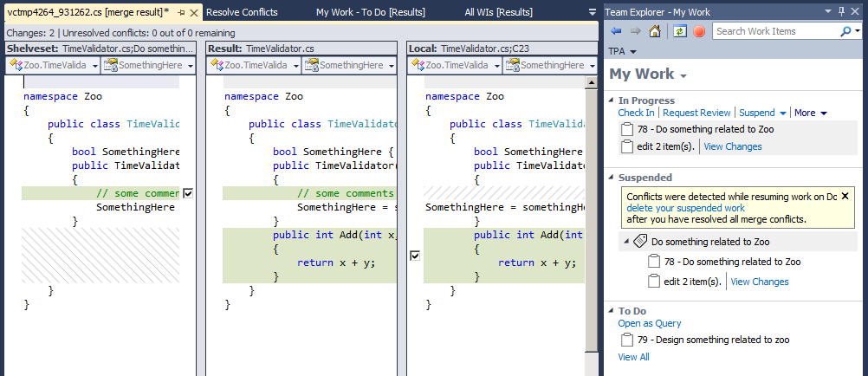
Task: Open the All WIs [Results] tab
Action: 498,12
